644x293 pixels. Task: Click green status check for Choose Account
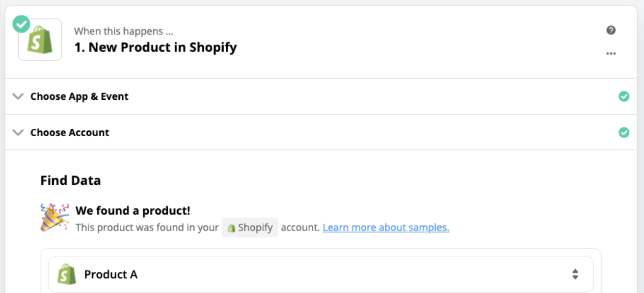click(624, 132)
